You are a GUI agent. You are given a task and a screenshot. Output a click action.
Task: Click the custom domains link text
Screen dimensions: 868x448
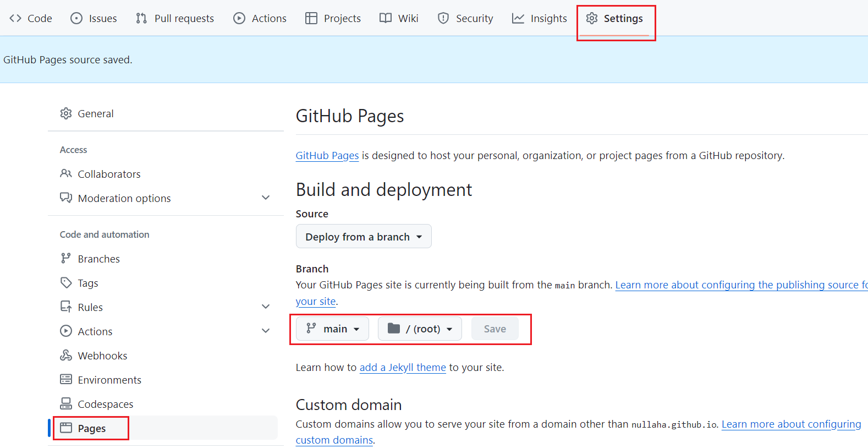coord(334,440)
